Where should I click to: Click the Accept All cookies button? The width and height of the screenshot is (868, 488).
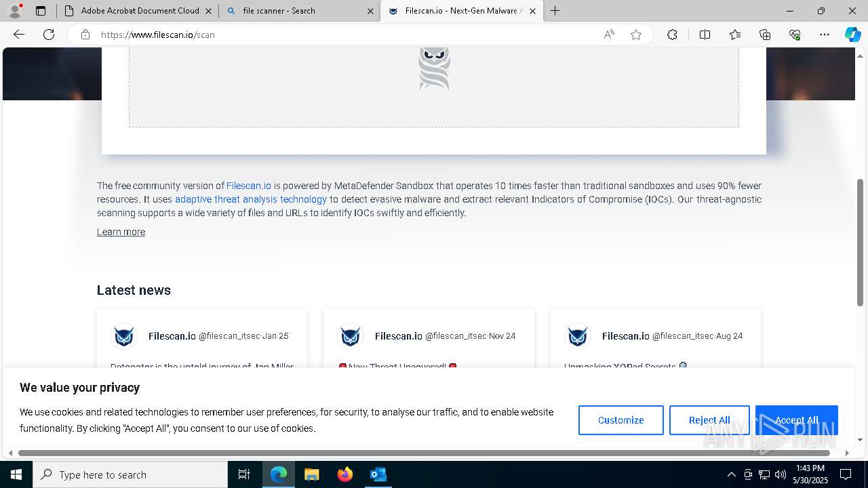797,420
